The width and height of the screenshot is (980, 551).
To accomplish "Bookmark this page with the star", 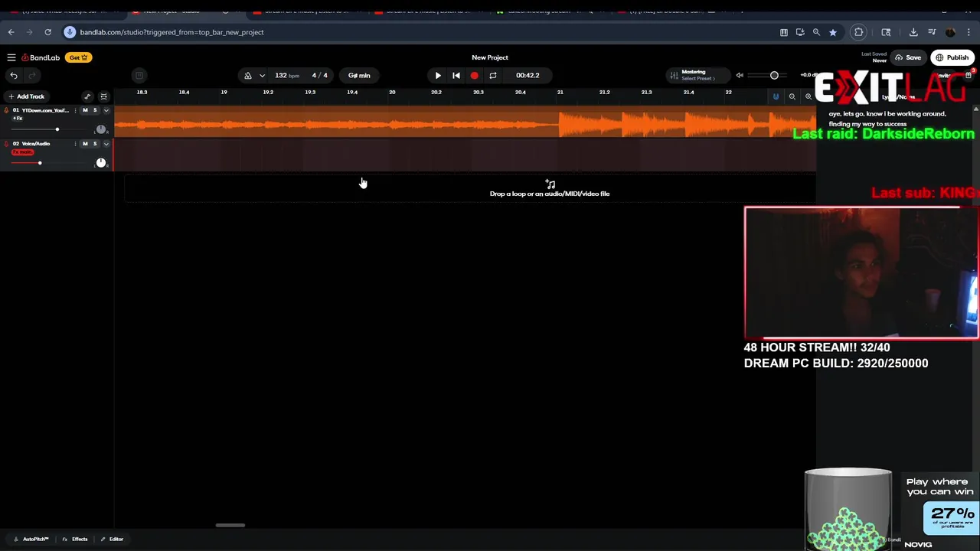I will point(833,32).
